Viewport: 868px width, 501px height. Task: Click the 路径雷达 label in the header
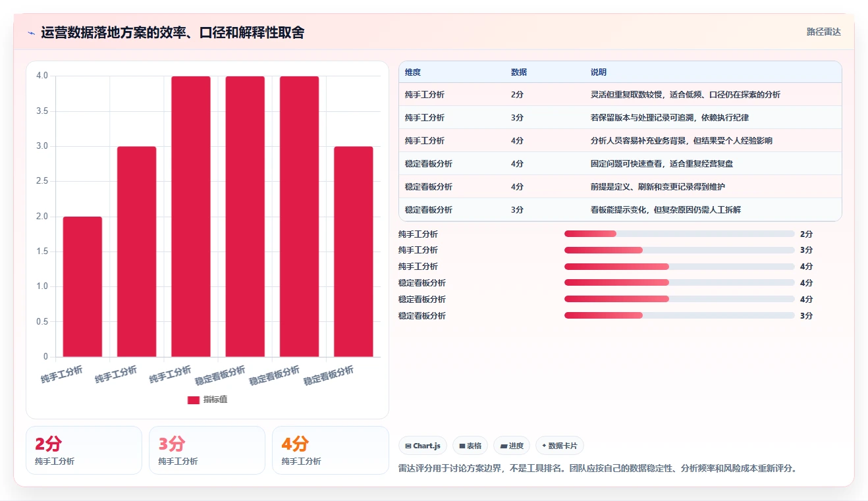point(824,32)
